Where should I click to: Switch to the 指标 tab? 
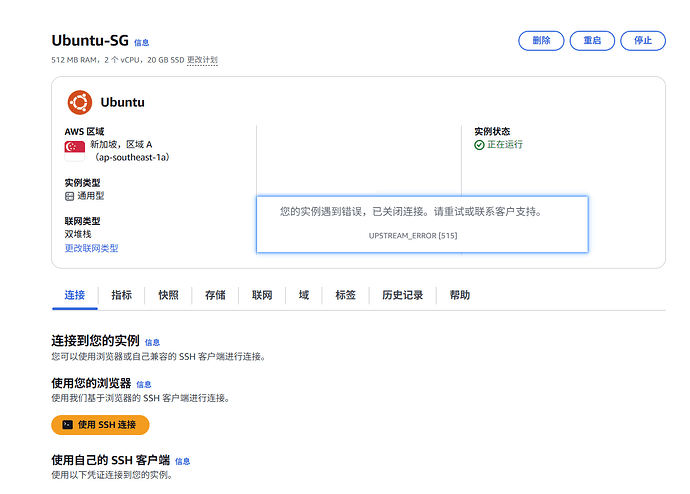tap(121, 295)
